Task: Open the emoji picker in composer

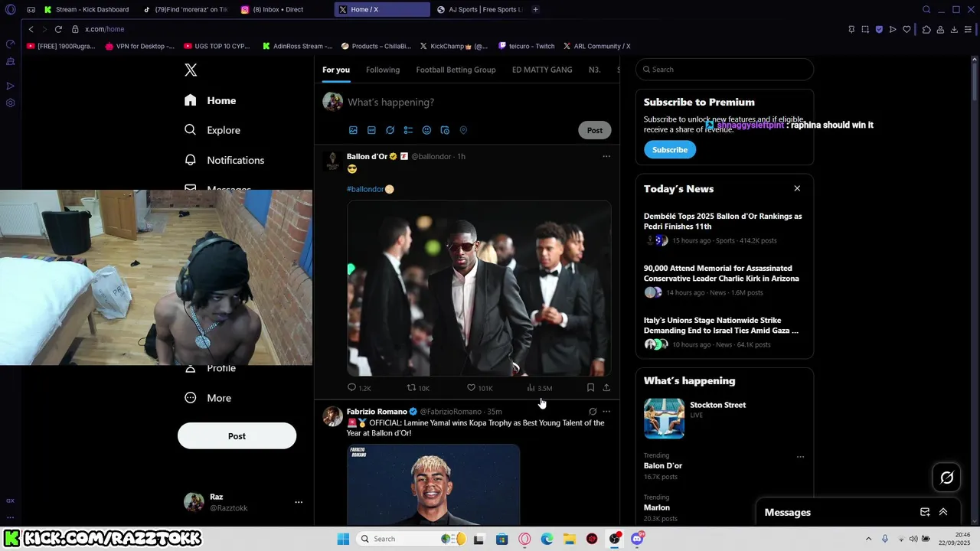Action: [x=426, y=130]
